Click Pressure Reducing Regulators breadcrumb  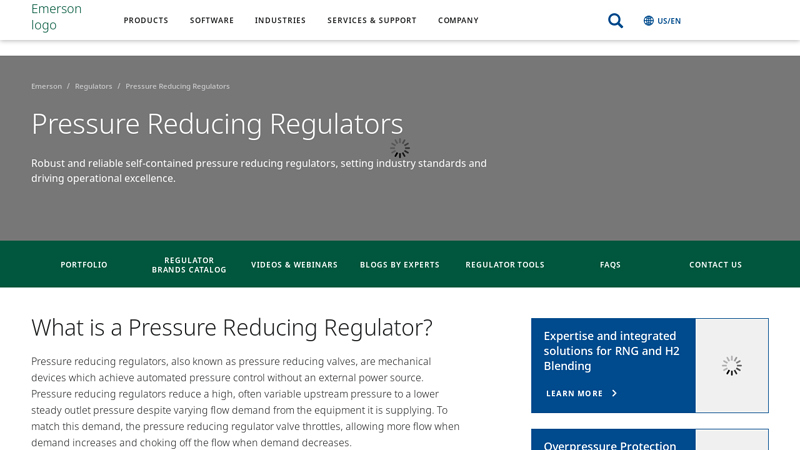pyautogui.click(x=178, y=86)
